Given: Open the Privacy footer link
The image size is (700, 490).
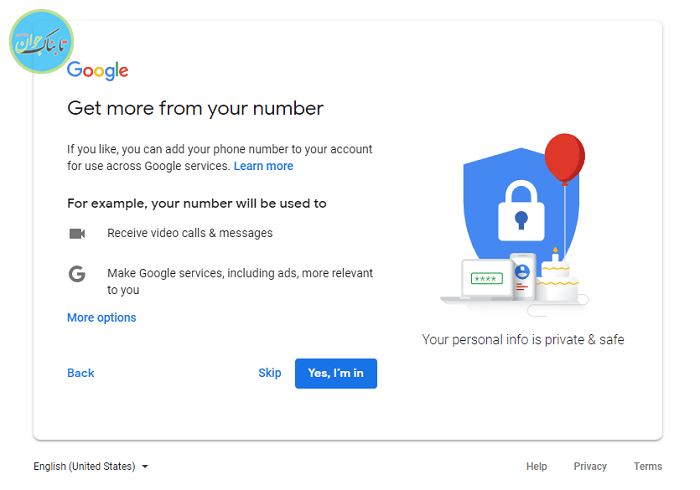Looking at the screenshot, I should [x=590, y=466].
